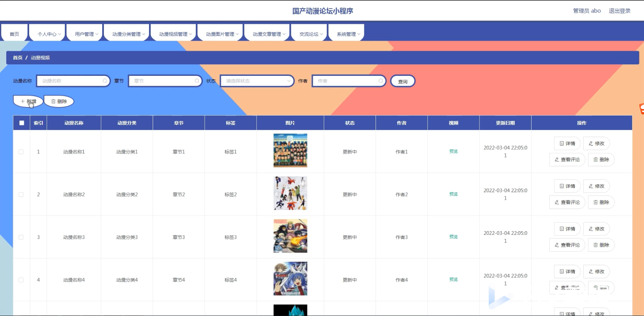
Task: Edit 动漫名称4 row with 修改
Action: [x=596, y=271]
